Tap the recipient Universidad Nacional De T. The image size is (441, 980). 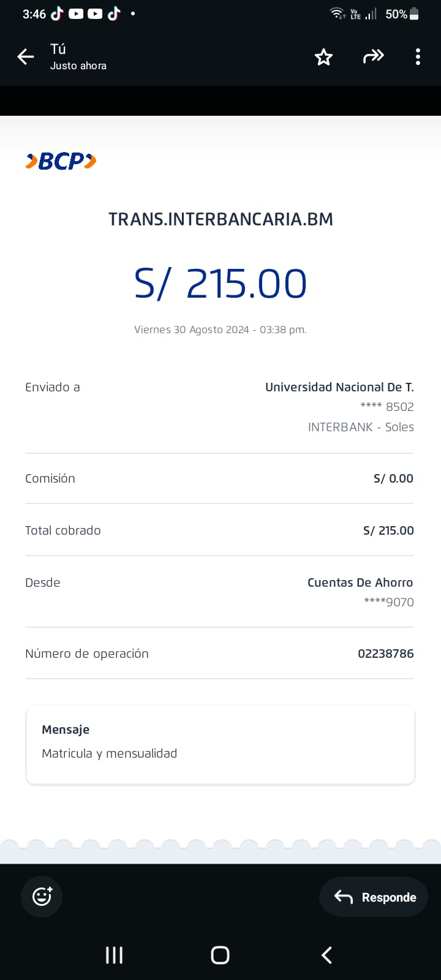pos(339,387)
